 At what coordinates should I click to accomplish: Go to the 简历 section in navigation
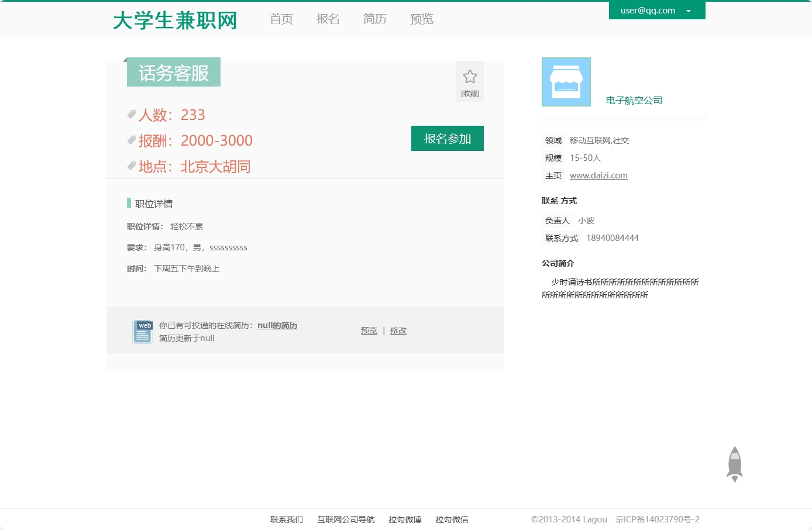coord(375,19)
